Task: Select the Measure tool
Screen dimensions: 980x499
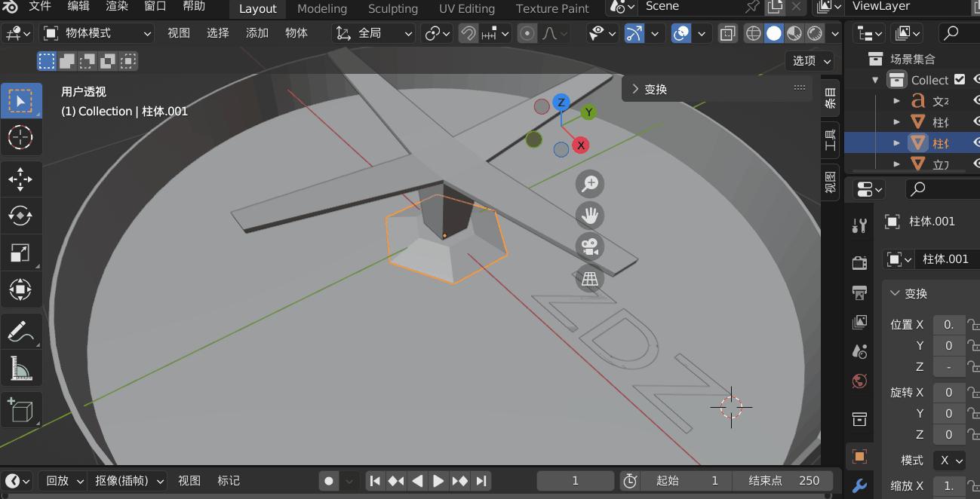Action: tap(20, 369)
